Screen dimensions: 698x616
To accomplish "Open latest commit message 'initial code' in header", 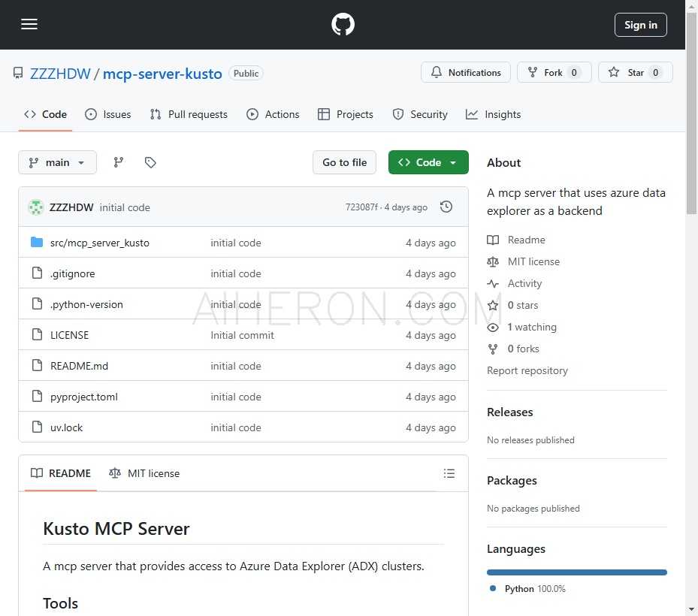I will (125, 207).
